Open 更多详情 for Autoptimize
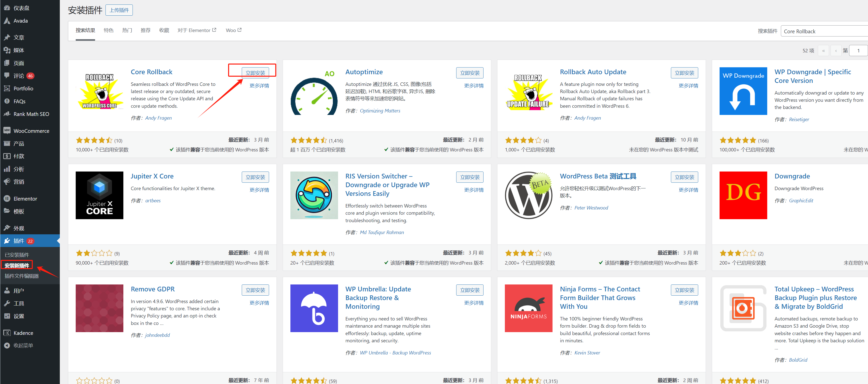The height and width of the screenshot is (384, 868). coord(473,86)
